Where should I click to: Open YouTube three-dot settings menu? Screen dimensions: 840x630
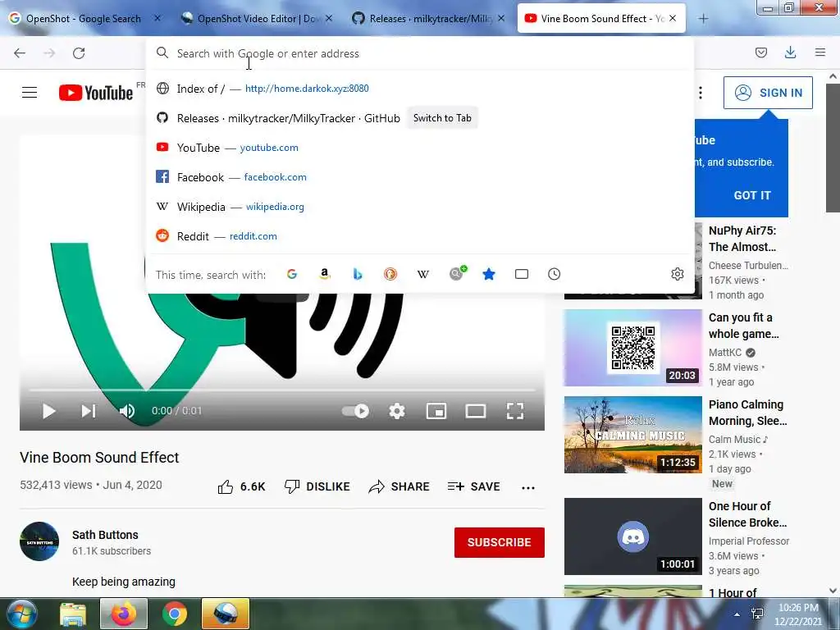(x=701, y=93)
